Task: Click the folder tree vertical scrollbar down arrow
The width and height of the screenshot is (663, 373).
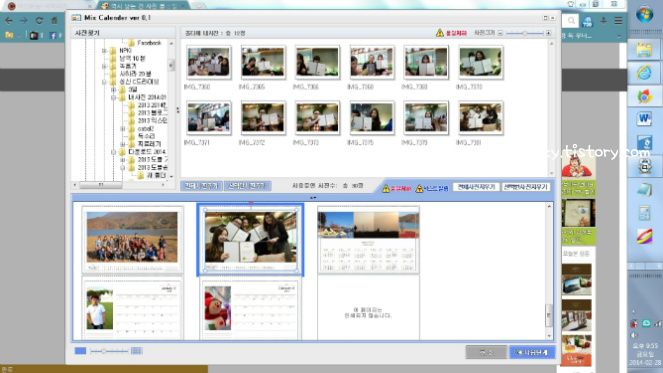Action: coord(171,176)
